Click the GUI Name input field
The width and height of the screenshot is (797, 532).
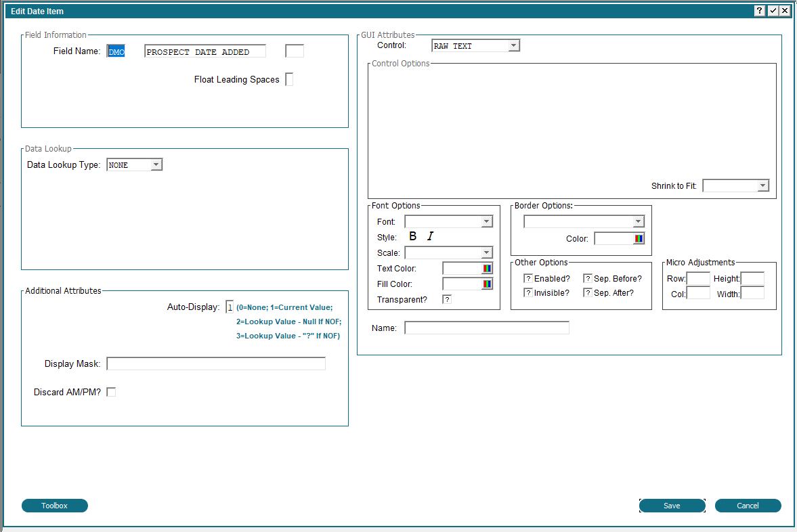[486, 328]
